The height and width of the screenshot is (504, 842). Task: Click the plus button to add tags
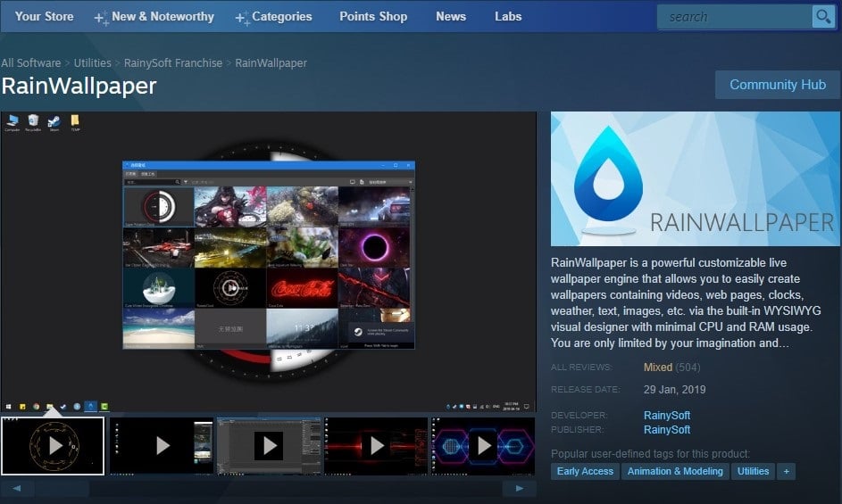pyautogui.click(x=786, y=471)
